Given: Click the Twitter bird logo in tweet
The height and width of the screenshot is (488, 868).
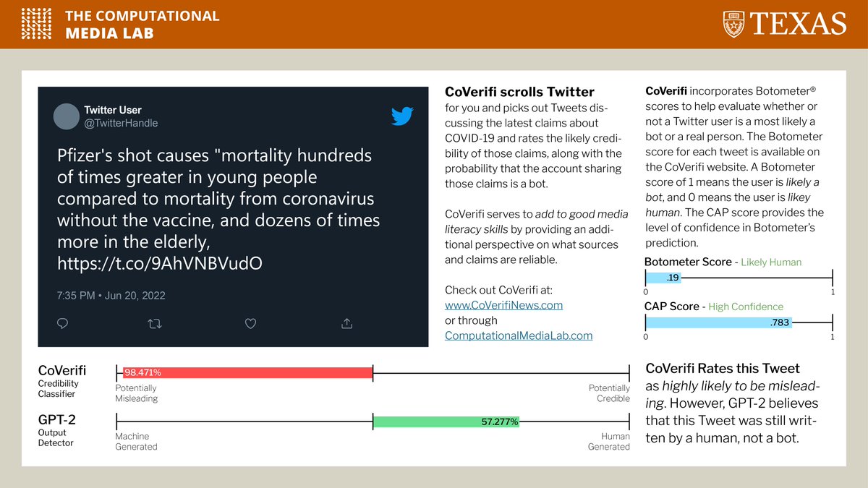Looking at the screenshot, I should pos(401,116).
